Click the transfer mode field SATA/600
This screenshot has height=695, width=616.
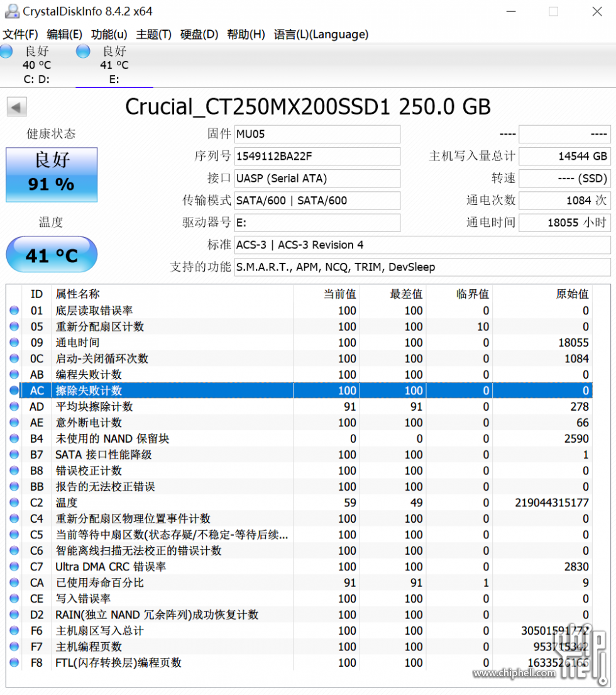tap(317, 201)
